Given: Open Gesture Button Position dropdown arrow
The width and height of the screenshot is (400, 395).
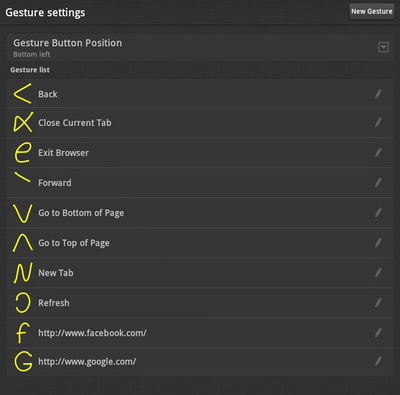Looking at the screenshot, I should coord(383,47).
